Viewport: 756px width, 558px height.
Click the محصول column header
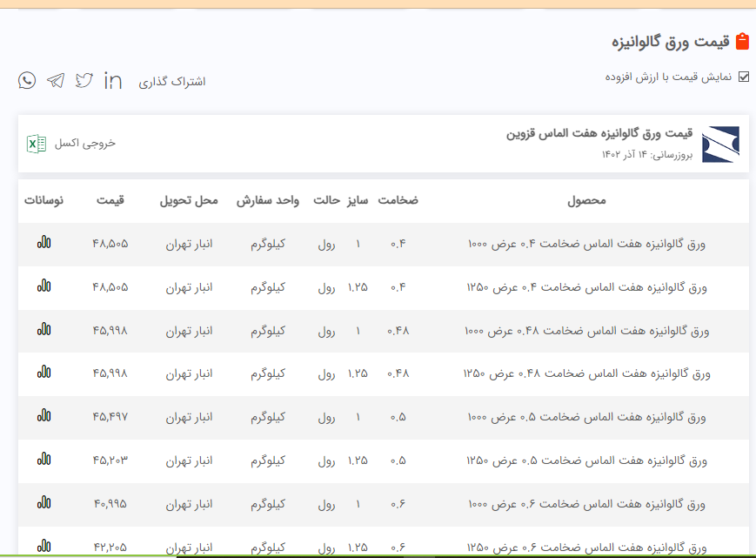click(585, 201)
